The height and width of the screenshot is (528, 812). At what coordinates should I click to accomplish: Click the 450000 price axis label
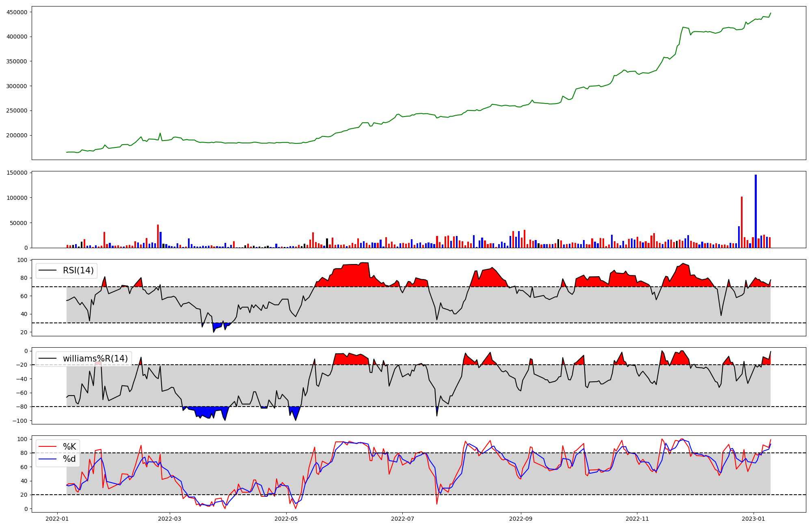[17, 12]
